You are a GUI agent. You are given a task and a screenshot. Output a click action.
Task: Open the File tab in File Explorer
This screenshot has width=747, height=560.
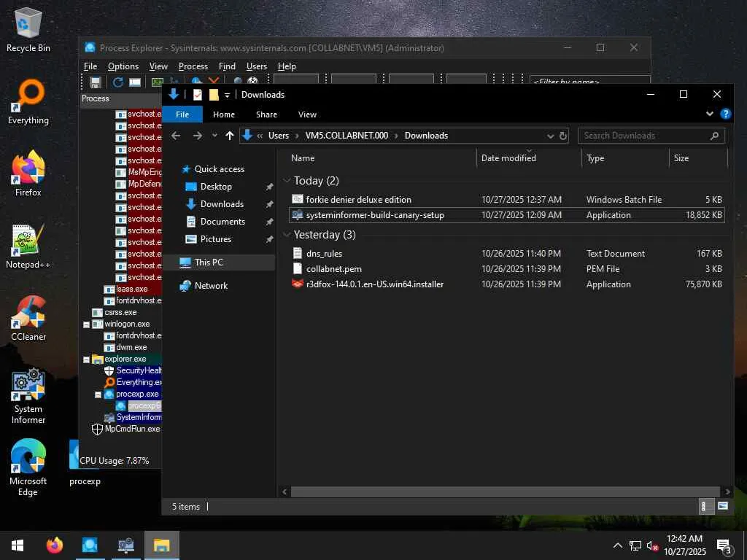pyautogui.click(x=182, y=114)
